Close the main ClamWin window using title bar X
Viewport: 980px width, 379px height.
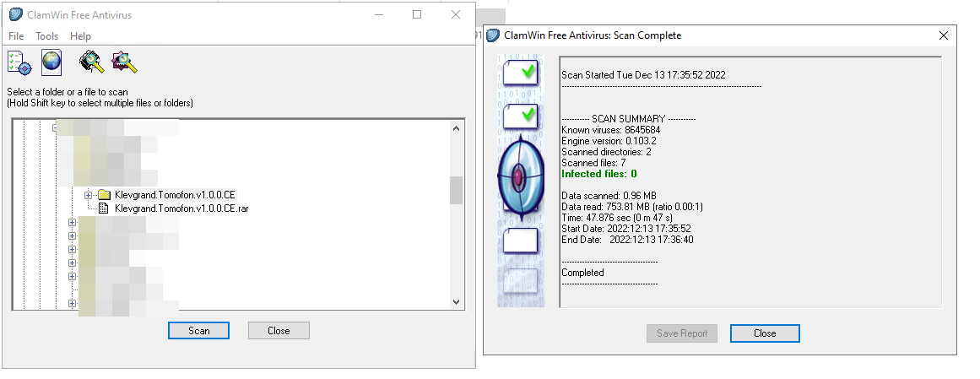[x=456, y=14]
